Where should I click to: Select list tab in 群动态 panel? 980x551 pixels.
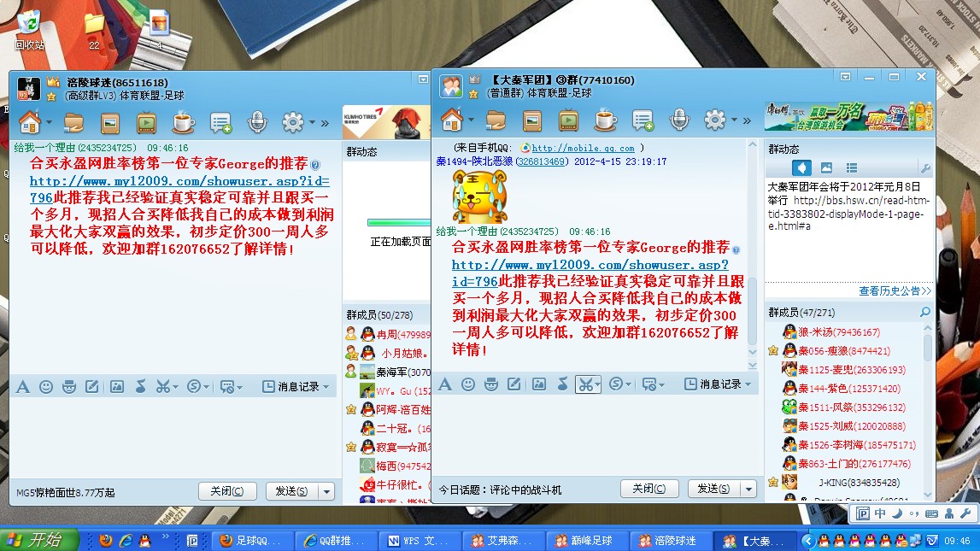click(x=851, y=167)
